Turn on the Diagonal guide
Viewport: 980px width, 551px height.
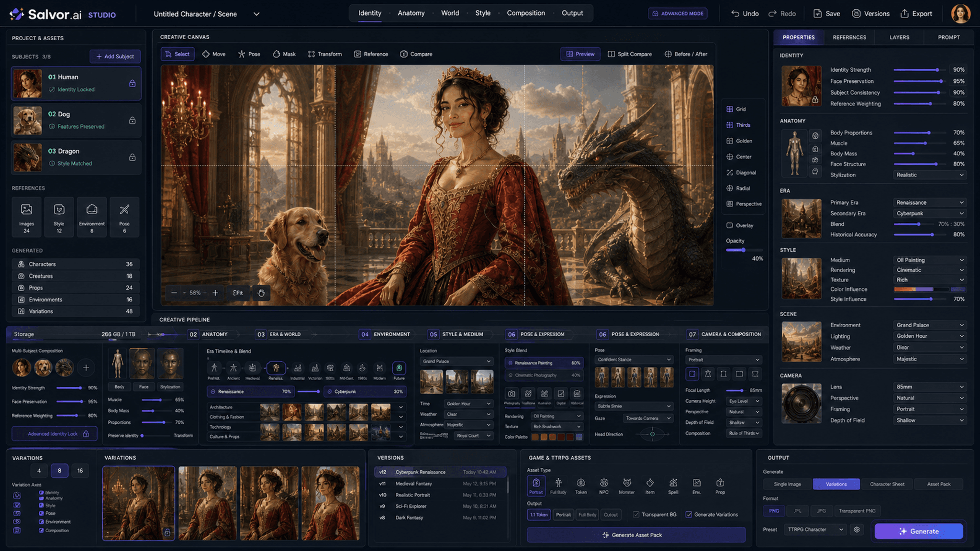pos(741,173)
